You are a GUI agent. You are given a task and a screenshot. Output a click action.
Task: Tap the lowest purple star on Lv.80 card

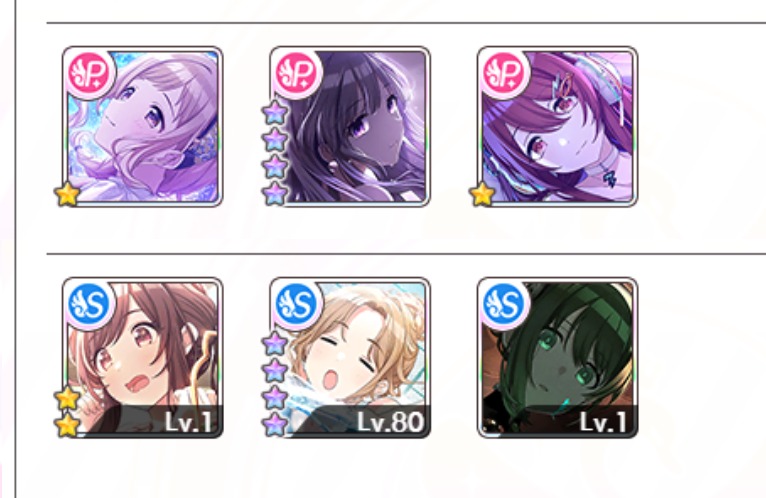tap(275, 424)
